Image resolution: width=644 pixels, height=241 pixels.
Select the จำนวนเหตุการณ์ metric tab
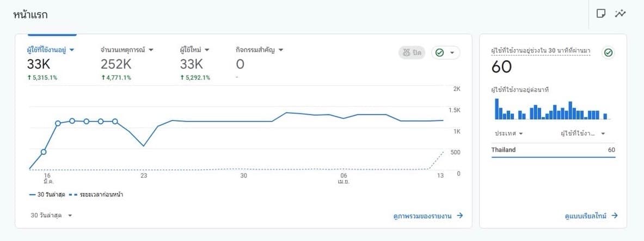coord(127,50)
